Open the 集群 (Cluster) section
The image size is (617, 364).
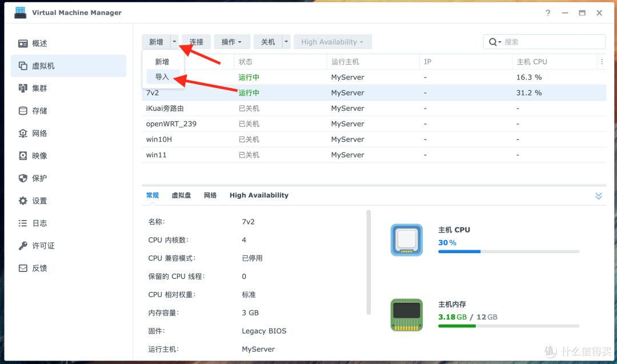[39, 88]
